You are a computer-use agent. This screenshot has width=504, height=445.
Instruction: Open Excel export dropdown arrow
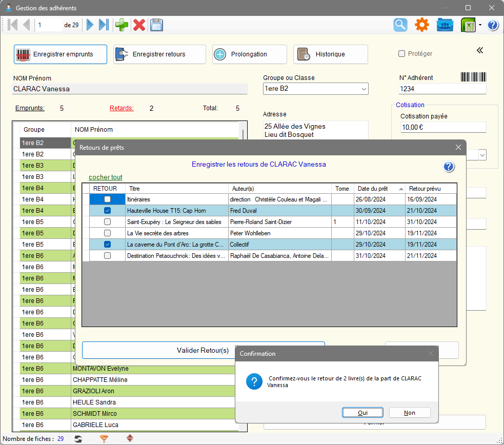[480, 25]
